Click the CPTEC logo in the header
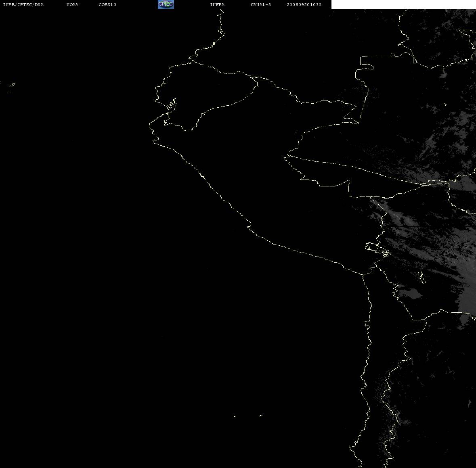Screen dimensions: 476x468 point(166,4)
